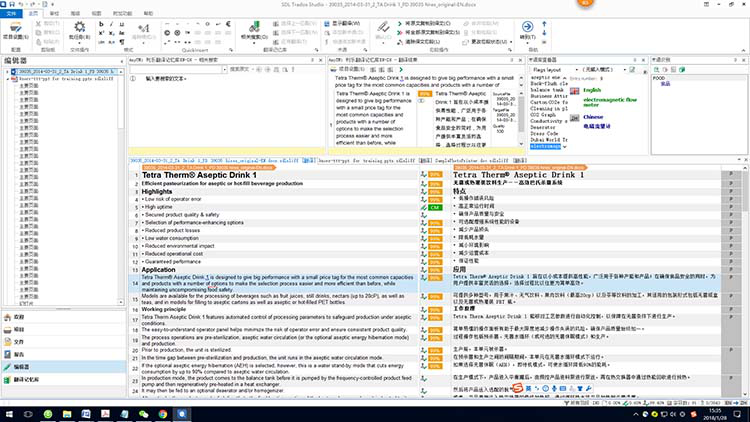The height and width of the screenshot is (422, 750).
Task: Collapse the ribbon with the chevron
Action: coord(743,50)
